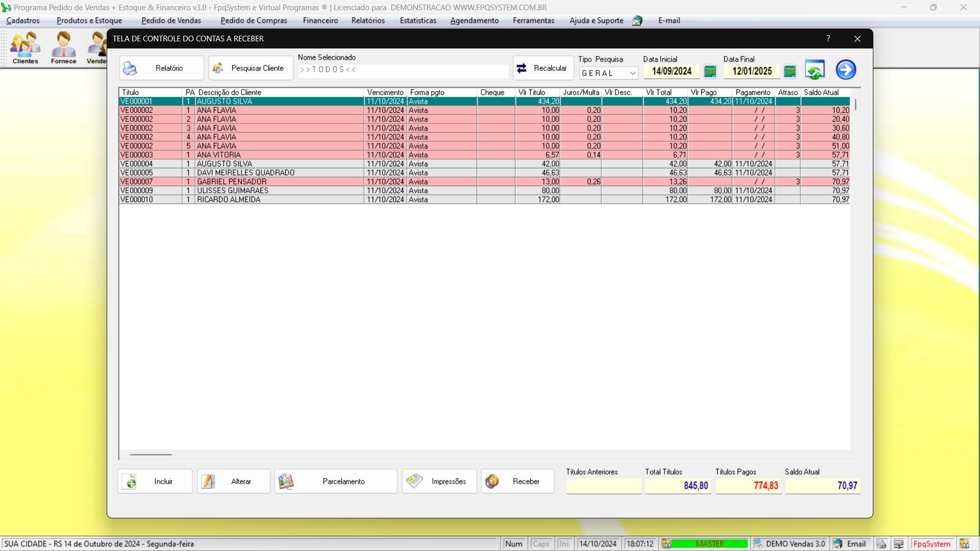Click the horizontal scrollbar below the table

[x=151, y=455]
